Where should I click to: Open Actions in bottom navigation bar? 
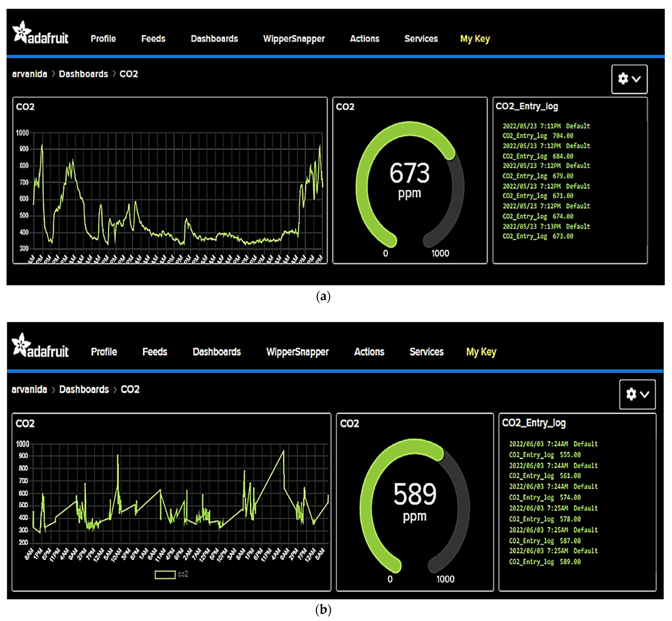tap(369, 352)
